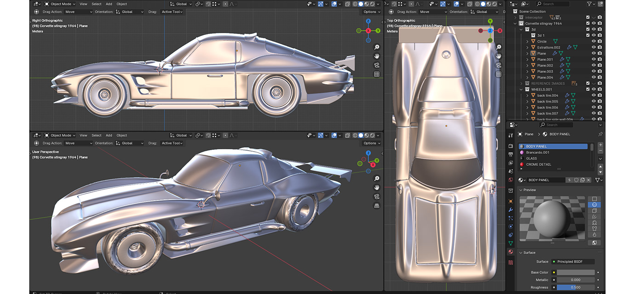This screenshot has width=644, height=294.
Task: Click the Options button in the viewport header
Action: click(x=371, y=11)
